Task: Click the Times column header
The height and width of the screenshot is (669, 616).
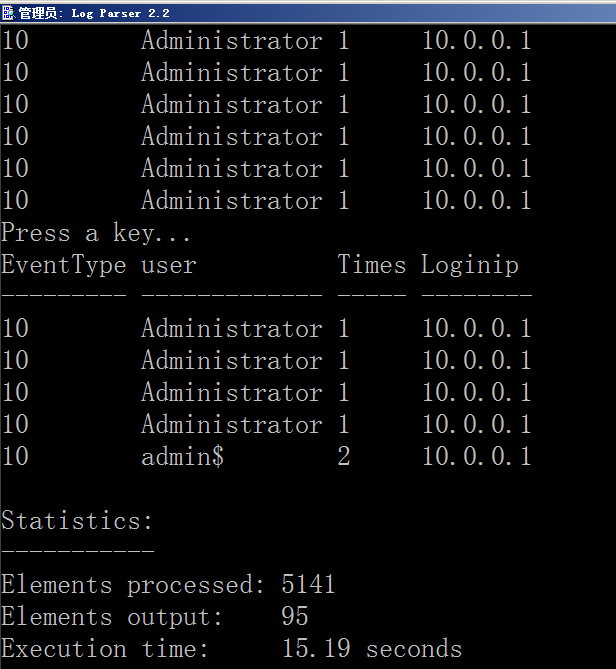Action: pyautogui.click(x=372, y=264)
